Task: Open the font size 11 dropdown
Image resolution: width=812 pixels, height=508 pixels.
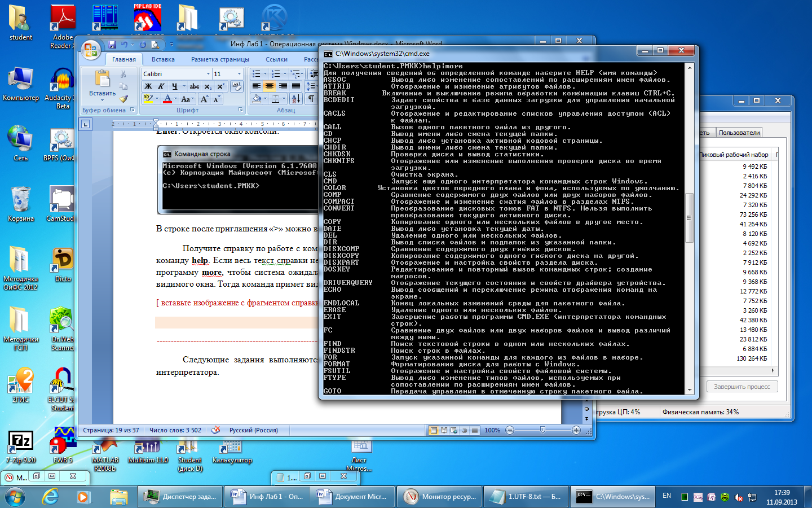Action: click(239, 74)
